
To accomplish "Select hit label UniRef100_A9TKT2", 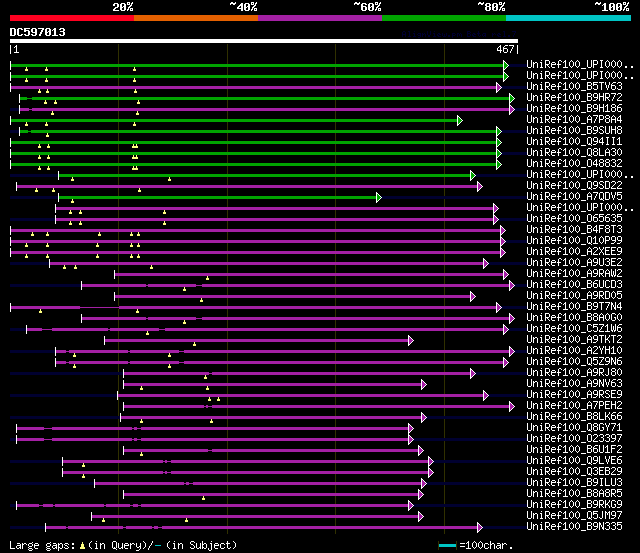I will point(574,340).
